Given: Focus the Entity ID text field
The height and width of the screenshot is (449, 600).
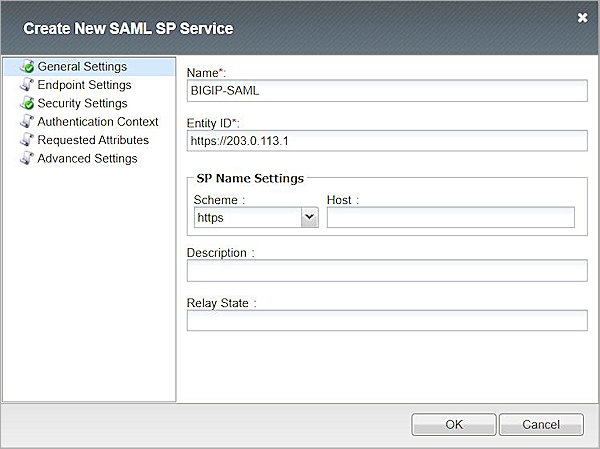Looking at the screenshot, I should pyautogui.click(x=387, y=140).
